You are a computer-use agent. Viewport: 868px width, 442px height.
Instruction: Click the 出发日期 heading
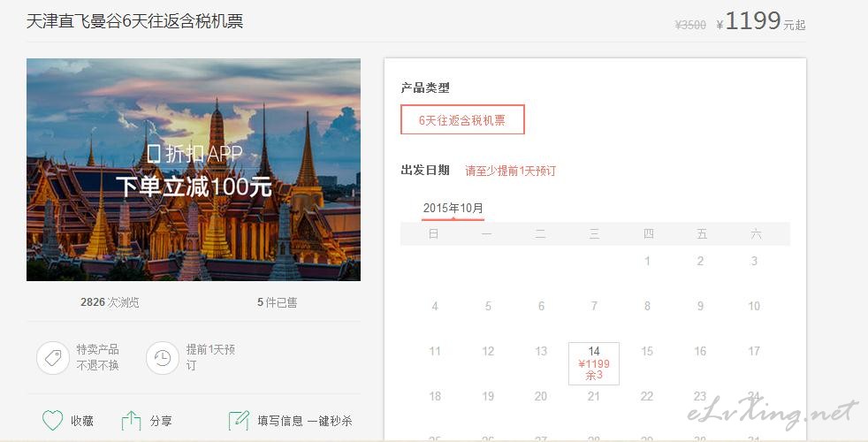coord(425,170)
